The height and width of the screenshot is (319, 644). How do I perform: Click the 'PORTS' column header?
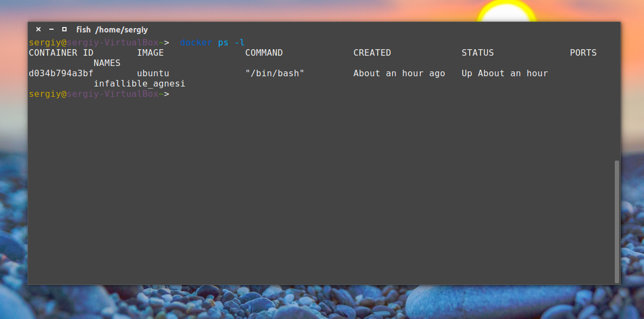point(583,52)
